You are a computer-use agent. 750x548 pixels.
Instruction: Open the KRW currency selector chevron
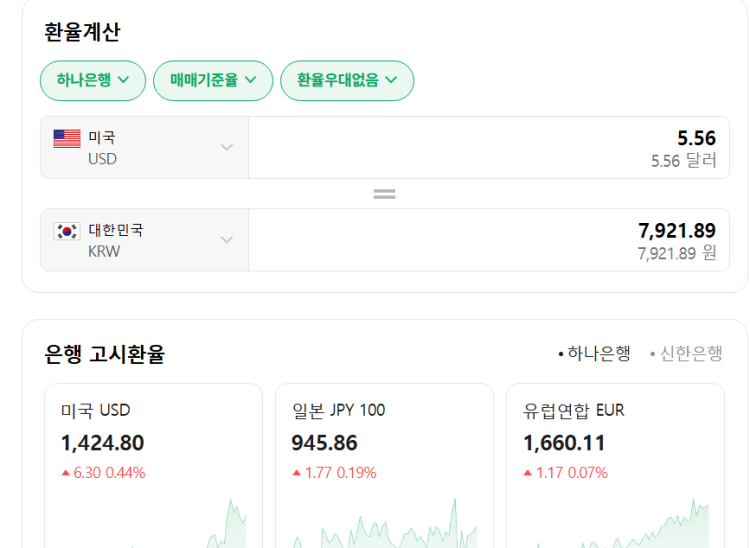(x=227, y=240)
